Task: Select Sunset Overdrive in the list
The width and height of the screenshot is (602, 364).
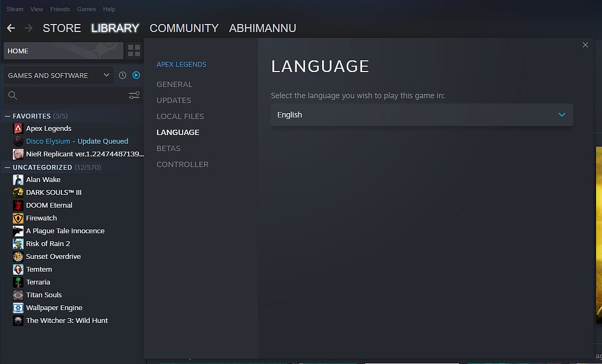Action: (x=53, y=257)
